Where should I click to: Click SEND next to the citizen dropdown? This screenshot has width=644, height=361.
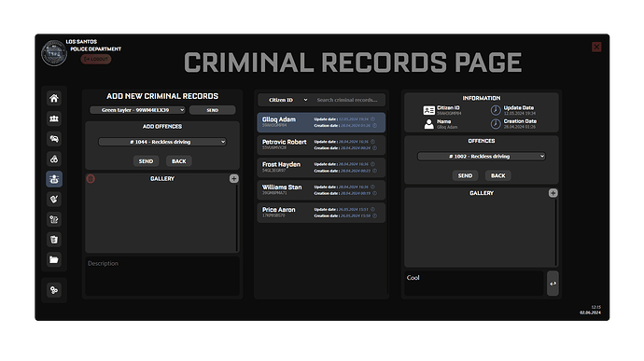pos(213,110)
